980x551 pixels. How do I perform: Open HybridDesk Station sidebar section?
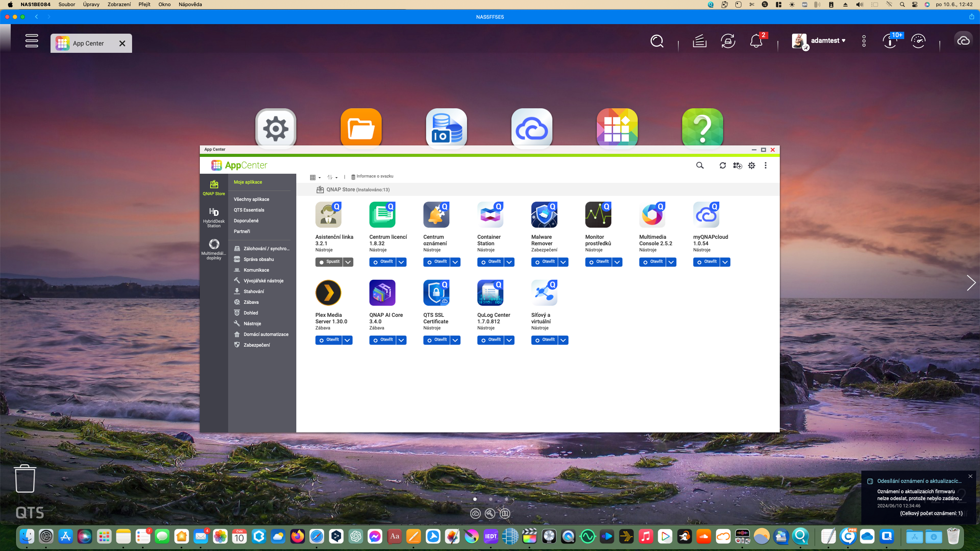[x=214, y=217]
